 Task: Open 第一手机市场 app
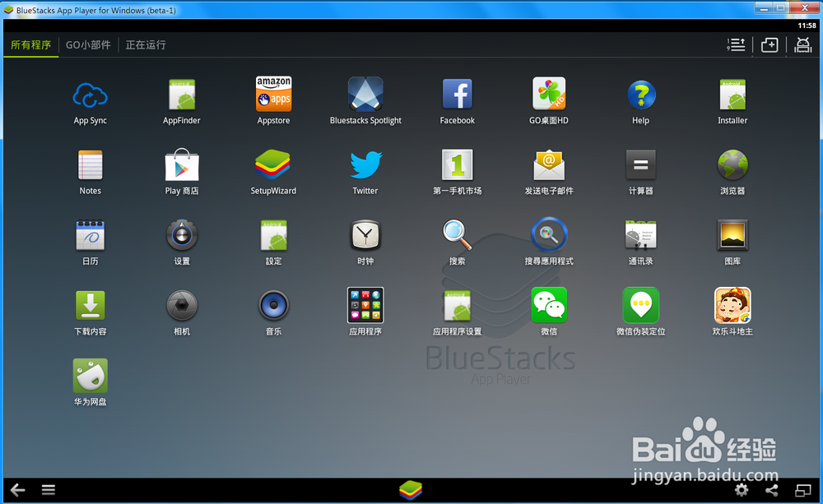pos(457,165)
